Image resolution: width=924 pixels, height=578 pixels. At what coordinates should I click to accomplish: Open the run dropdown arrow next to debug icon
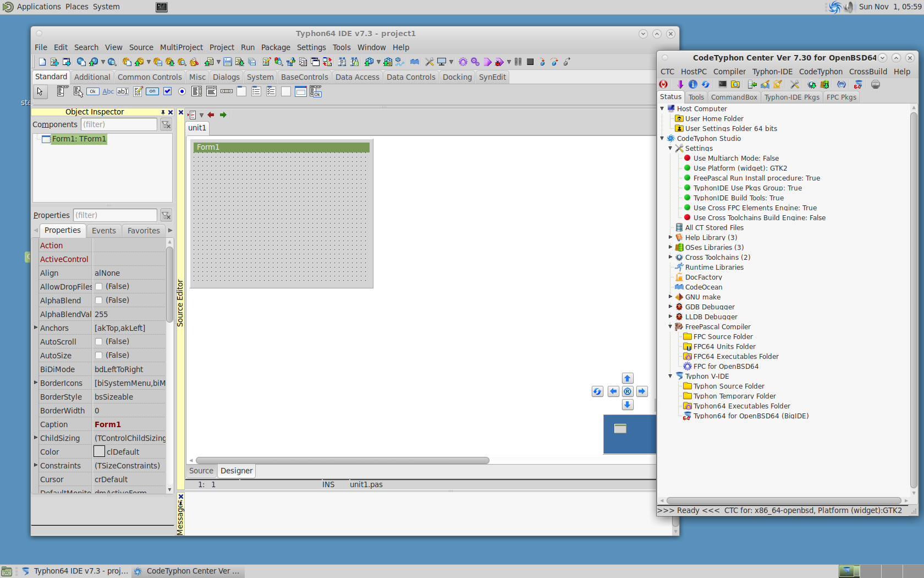tap(509, 62)
